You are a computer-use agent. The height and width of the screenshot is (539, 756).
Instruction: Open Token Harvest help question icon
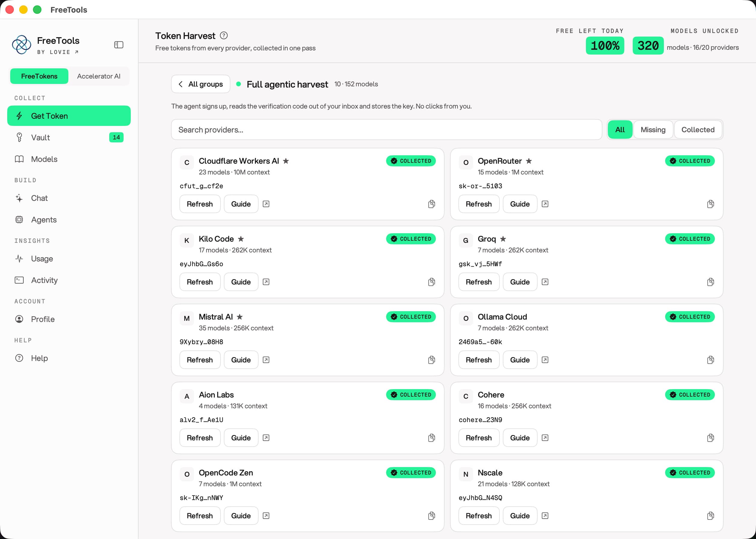(x=224, y=35)
